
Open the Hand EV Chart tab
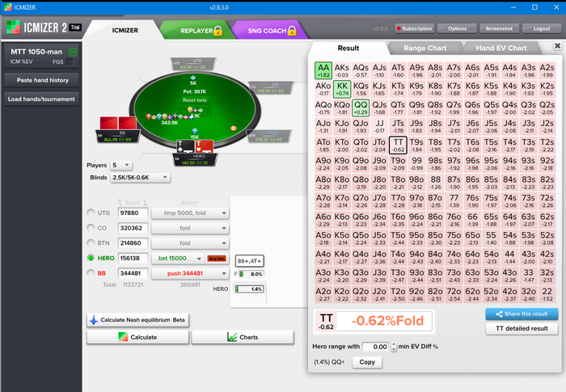[501, 48]
